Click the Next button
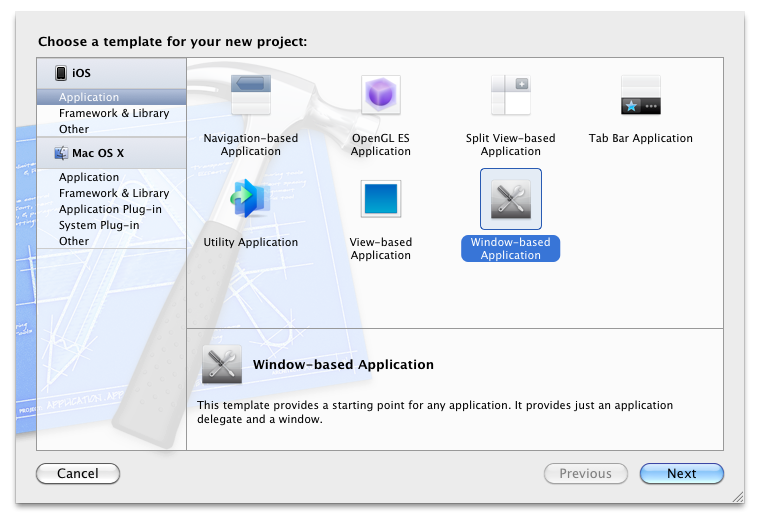Image resolution: width=760 pixels, height=523 pixels. (x=681, y=473)
